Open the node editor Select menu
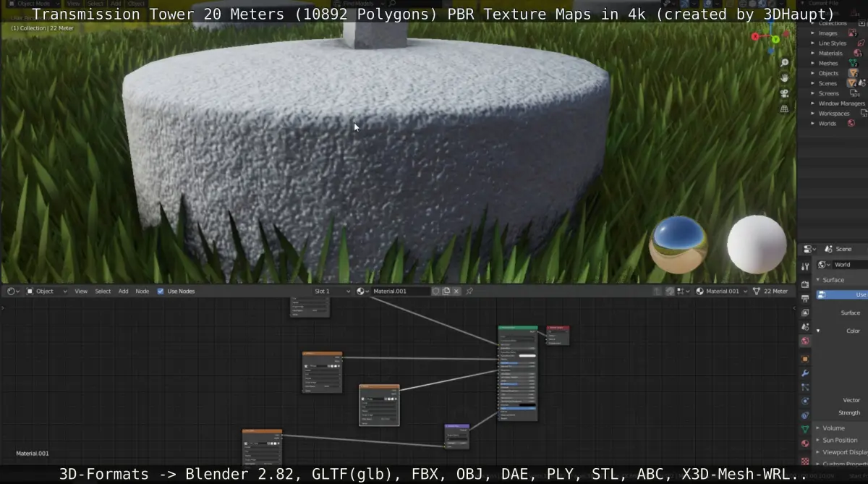The height and width of the screenshot is (484, 868). 103,291
